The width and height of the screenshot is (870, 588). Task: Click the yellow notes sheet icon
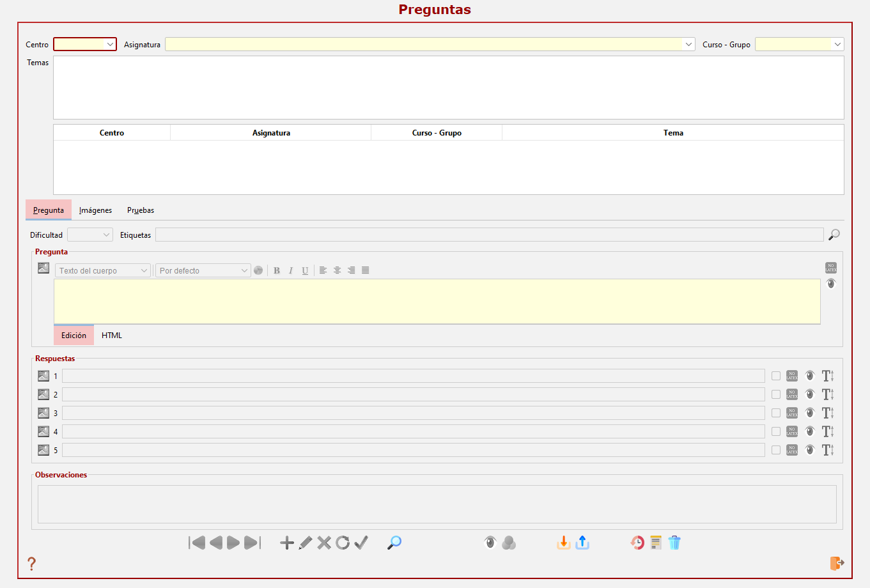656,543
